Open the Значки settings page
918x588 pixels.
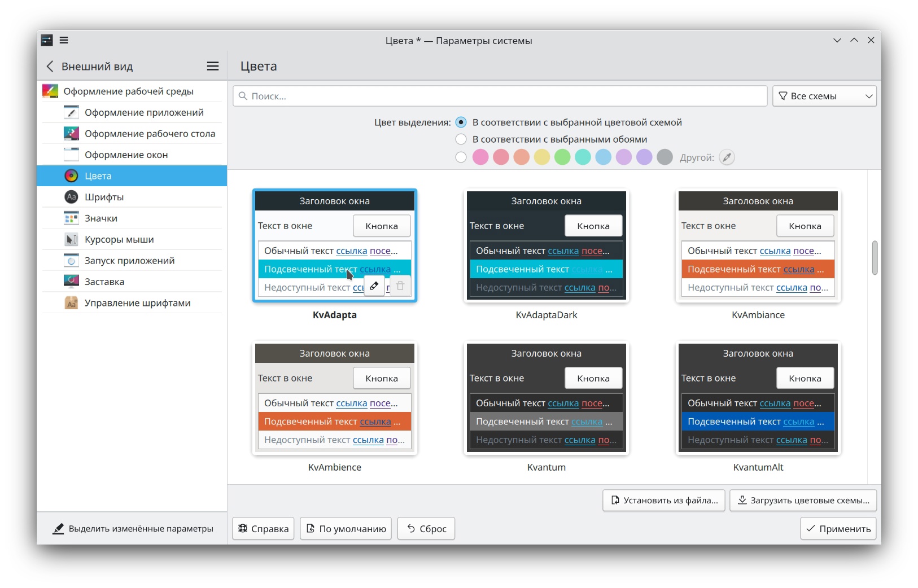click(x=132, y=218)
